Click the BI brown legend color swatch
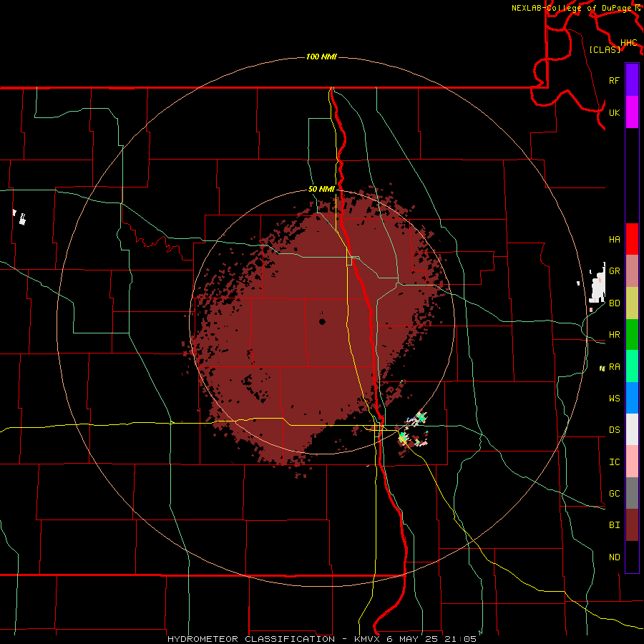644x644 pixels. [632, 525]
